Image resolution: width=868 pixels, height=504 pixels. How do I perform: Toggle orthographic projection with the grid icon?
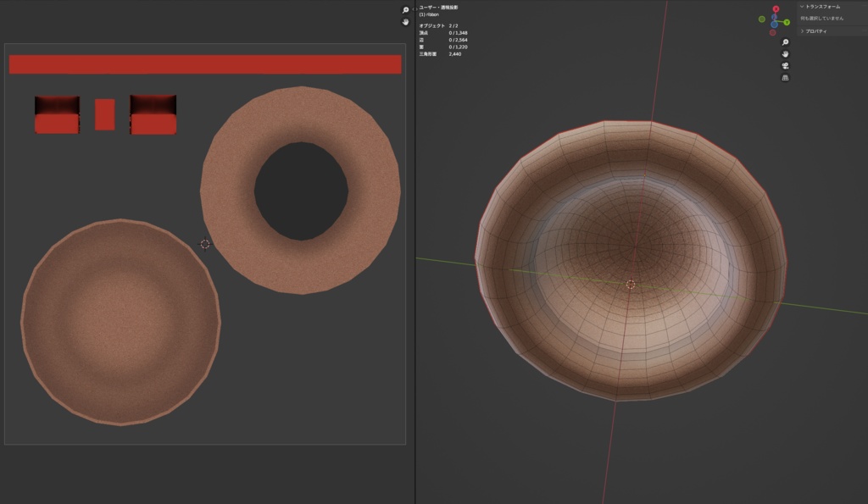click(x=785, y=77)
